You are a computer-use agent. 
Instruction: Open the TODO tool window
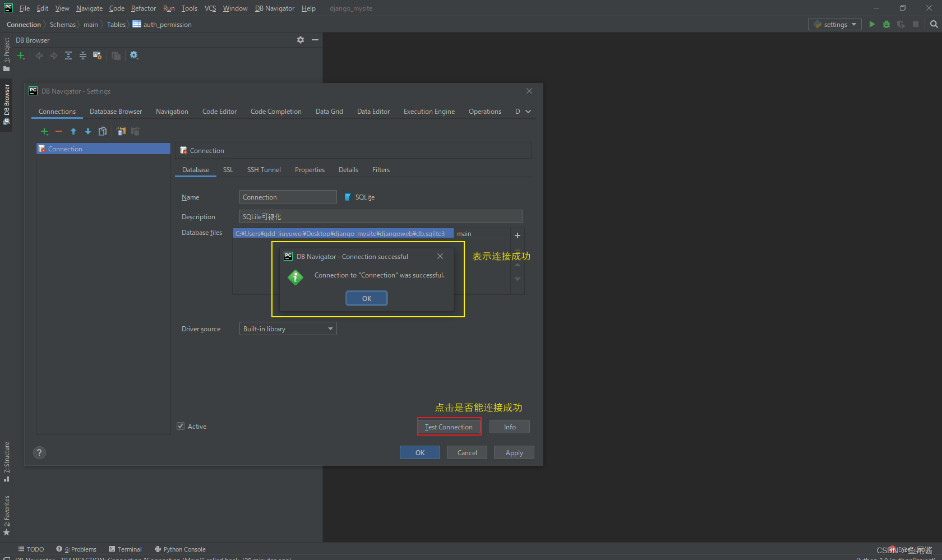pyautogui.click(x=31, y=549)
